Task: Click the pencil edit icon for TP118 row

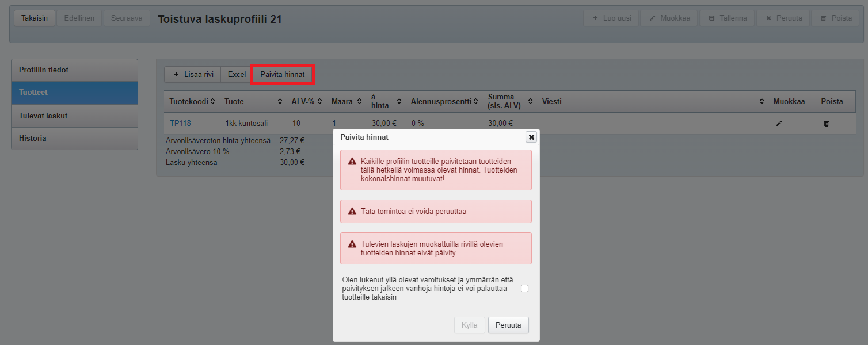Action: (x=779, y=124)
